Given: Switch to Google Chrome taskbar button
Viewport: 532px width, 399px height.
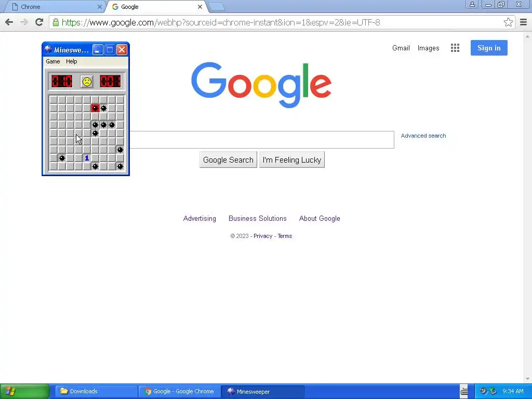Looking at the screenshot, I should coord(179,391).
